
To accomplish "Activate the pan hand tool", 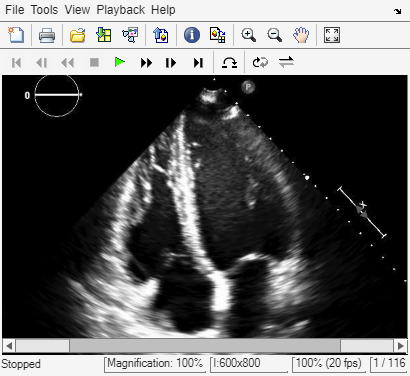I will 301,35.
